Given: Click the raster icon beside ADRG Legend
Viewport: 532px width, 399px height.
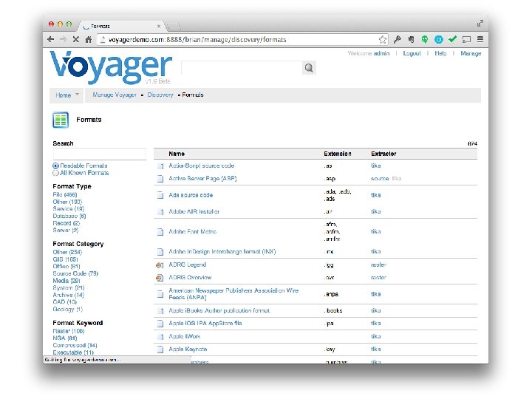Looking at the screenshot, I should pos(160,265).
